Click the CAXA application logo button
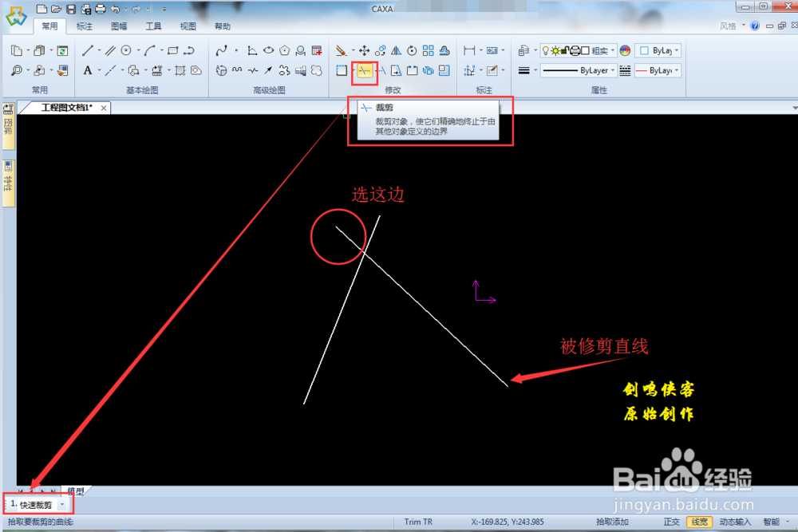Image resolution: width=798 pixels, height=532 pixels. tap(16, 16)
